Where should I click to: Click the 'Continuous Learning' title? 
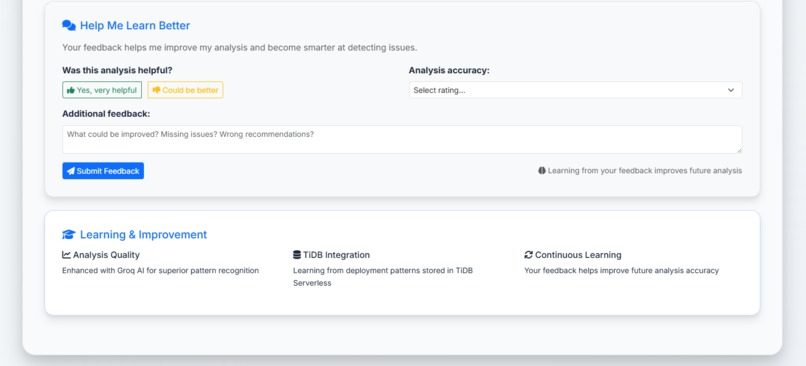point(578,255)
